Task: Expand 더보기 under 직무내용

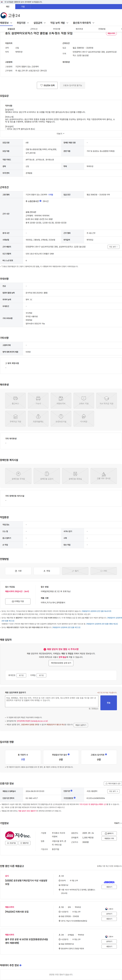Action: (x=61, y=134)
